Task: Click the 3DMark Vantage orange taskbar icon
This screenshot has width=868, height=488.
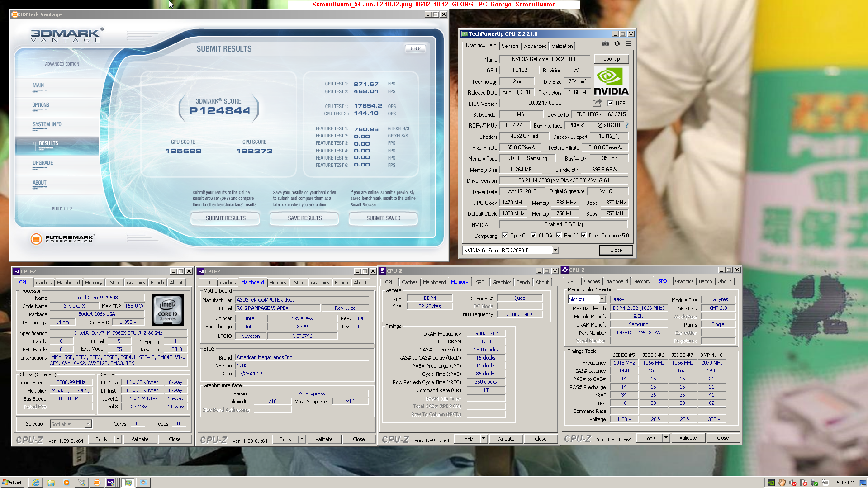Action: pos(97,483)
